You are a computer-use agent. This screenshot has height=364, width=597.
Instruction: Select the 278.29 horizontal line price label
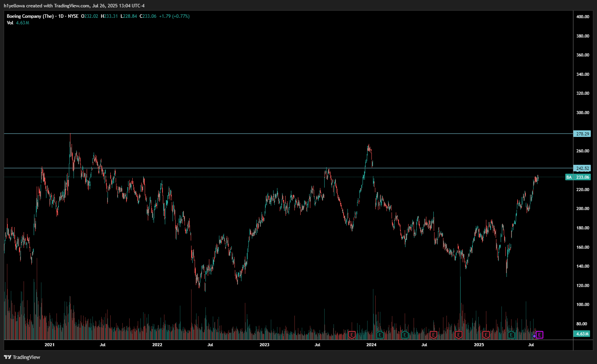point(582,134)
